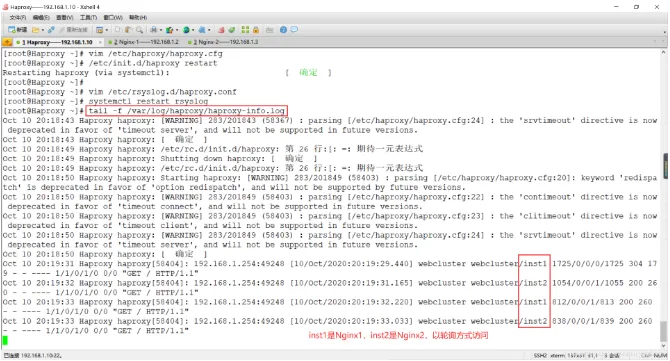
Task: Click the 新建 new session button
Action: click(18, 29)
